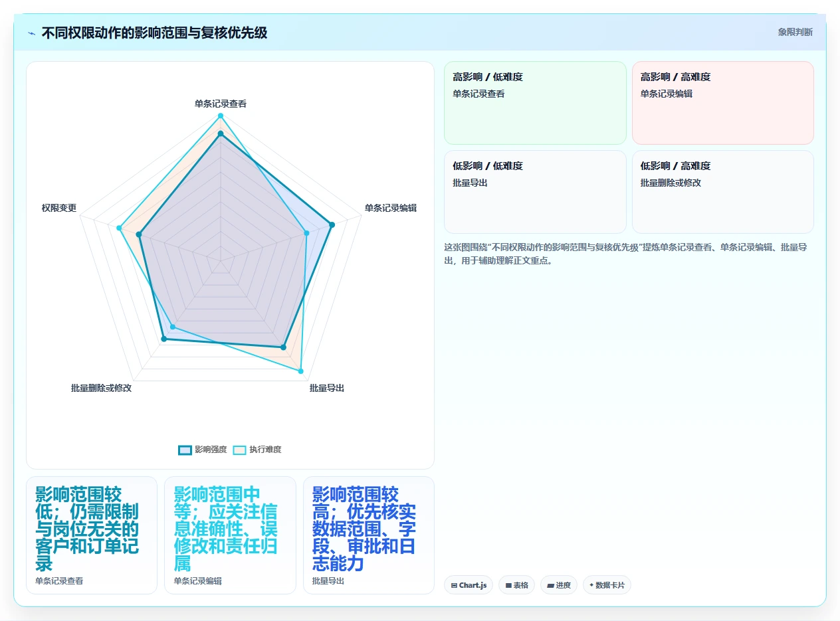Screen dimensions: 840x621
Task: Open the 低影响 / 高难度 quadrant card
Action: coord(723,192)
